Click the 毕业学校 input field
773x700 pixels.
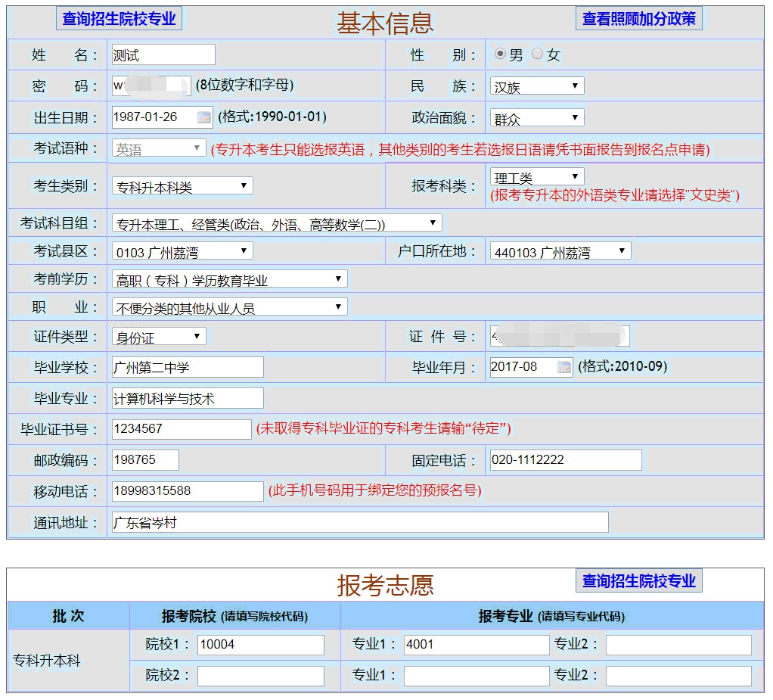[188, 367]
